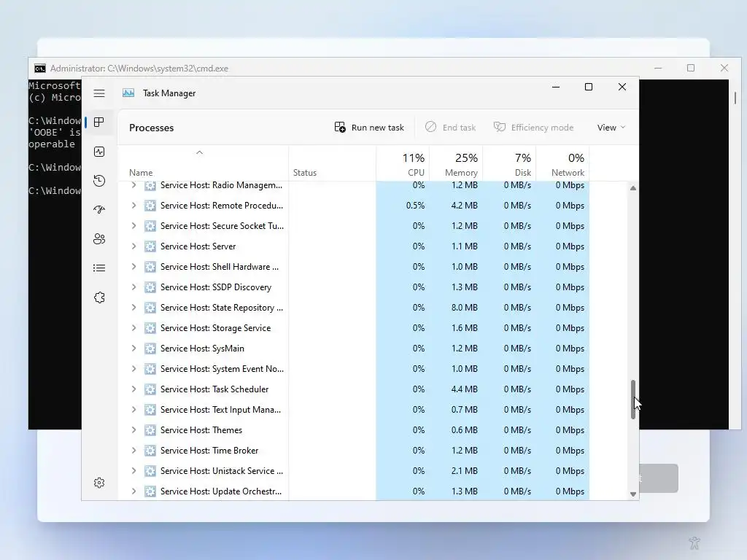Expand Service Host: Update Orchestrator row
The height and width of the screenshot is (560, 747).
click(x=134, y=491)
